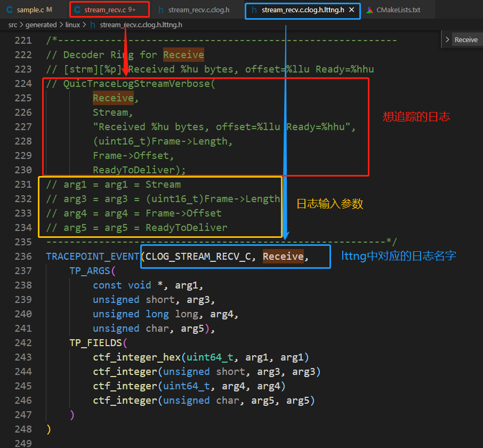Click the highlighted 'Receive' on line 225
483x448 pixels.
pos(114,98)
